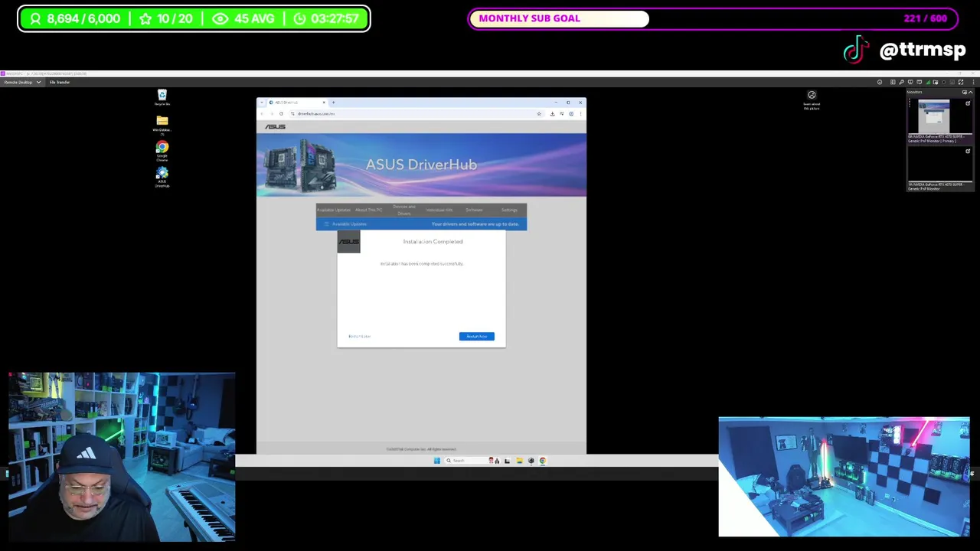The width and height of the screenshot is (980, 551).
Task: Click the Restart Now button
Action: [476, 336]
